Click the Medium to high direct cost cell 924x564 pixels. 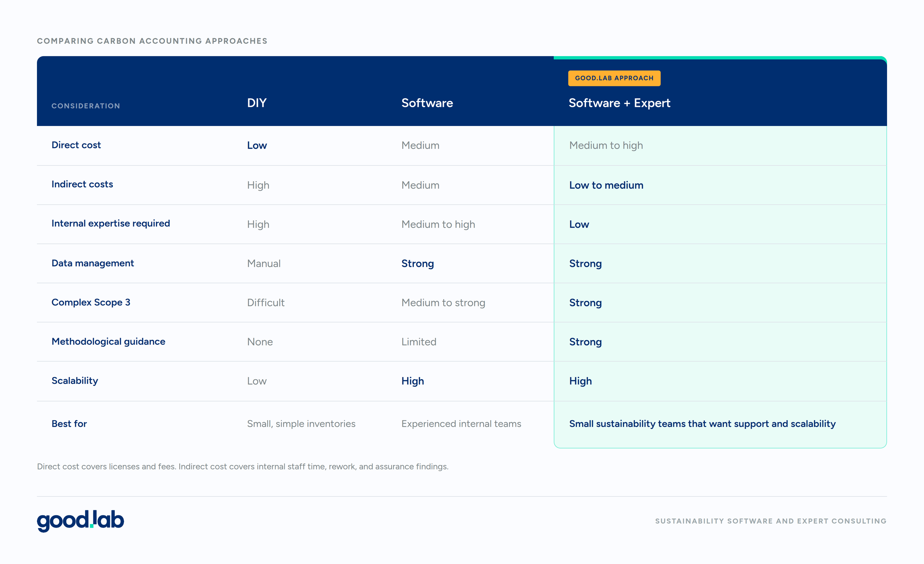click(606, 145)
